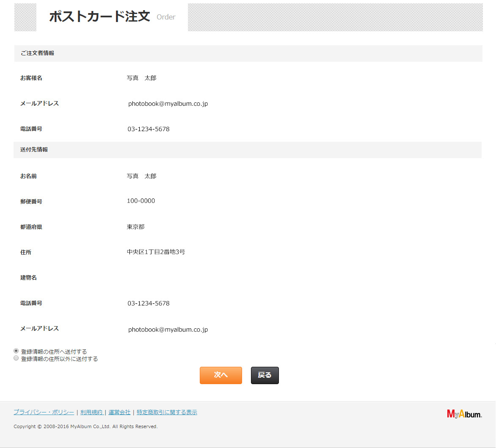
Task: Visit the 運営会社 footer link
Action: 119,412
